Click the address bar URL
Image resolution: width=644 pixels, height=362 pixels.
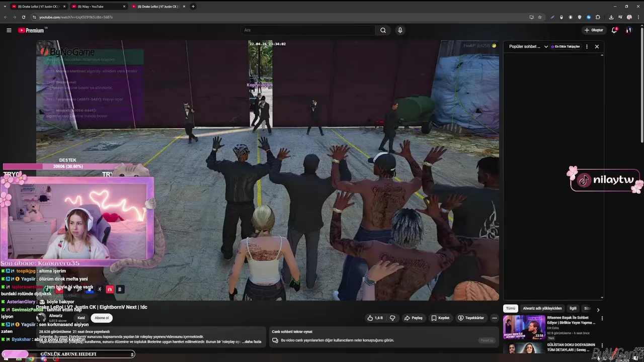(x=75, y=17)
